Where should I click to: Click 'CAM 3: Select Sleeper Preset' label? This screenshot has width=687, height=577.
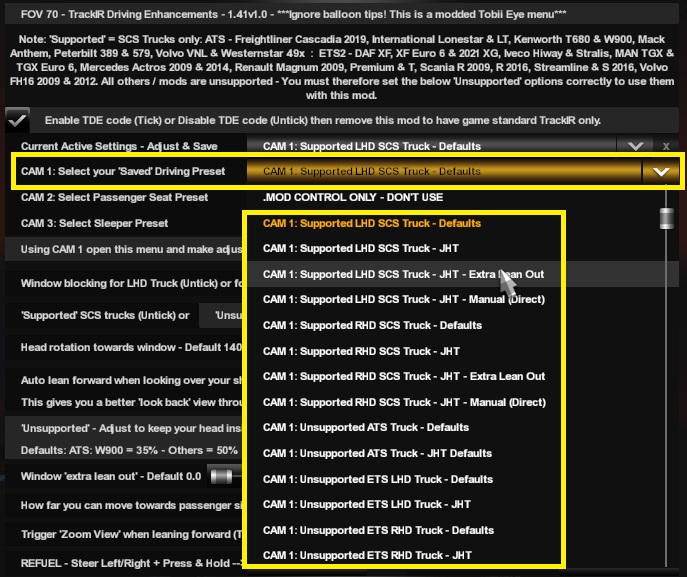tap(94, 223)
